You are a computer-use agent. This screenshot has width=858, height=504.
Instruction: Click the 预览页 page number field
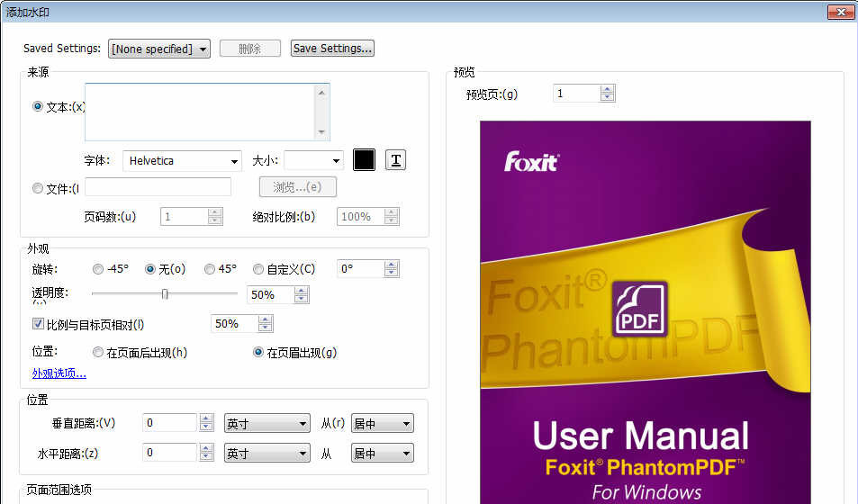tap(576, 94)
